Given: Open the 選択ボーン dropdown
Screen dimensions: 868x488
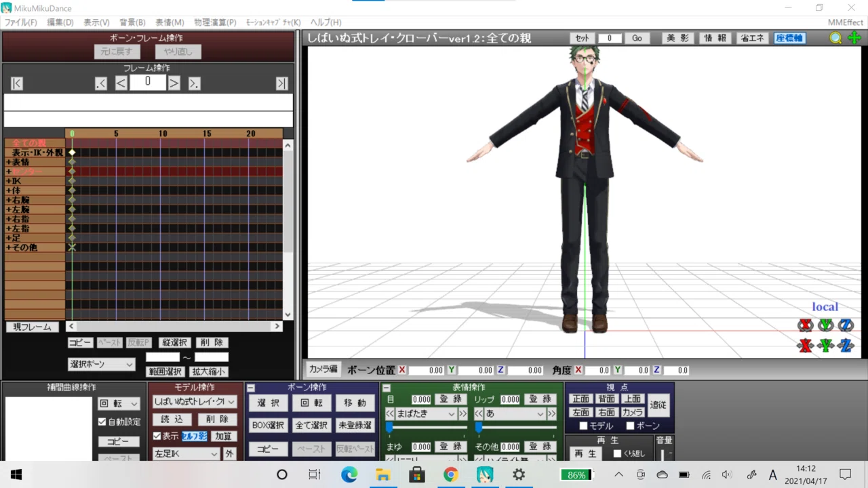Looking at the screenshot, I should [x=102, y=364].
